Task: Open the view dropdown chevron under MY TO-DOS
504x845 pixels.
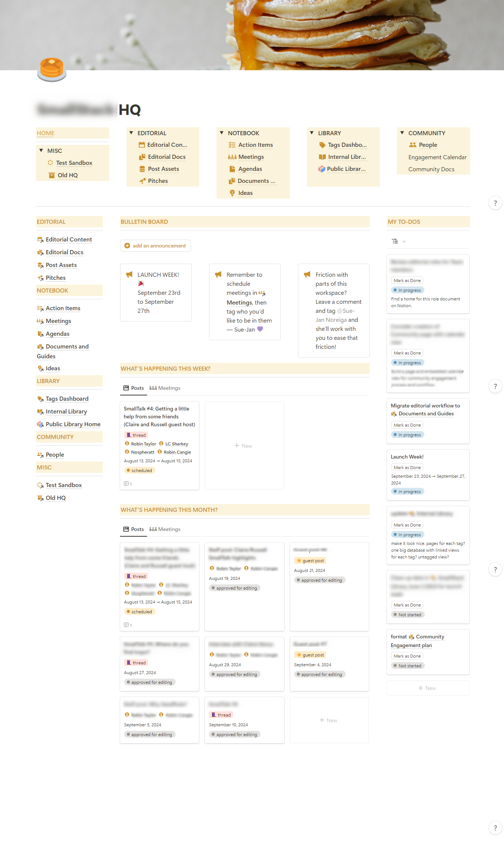Action: [x=404, y=241]
